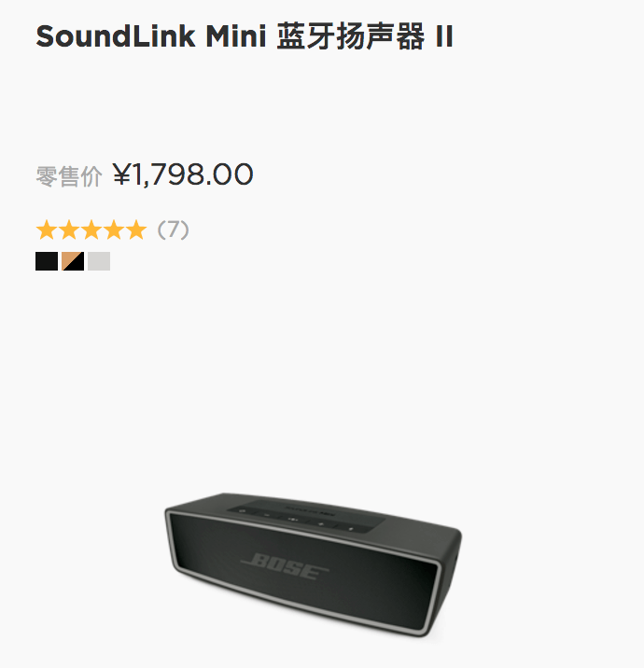Image resolution: width=644 pixels, height=668 pixels.
Task: Click the second yellow rating star
Action: [x=69, y=230]
